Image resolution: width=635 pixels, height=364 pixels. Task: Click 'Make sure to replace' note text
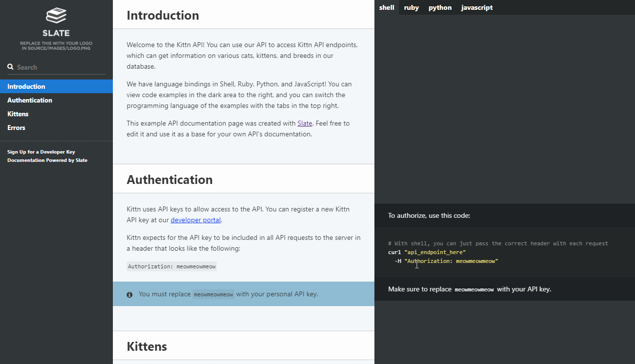pos(470,289)
